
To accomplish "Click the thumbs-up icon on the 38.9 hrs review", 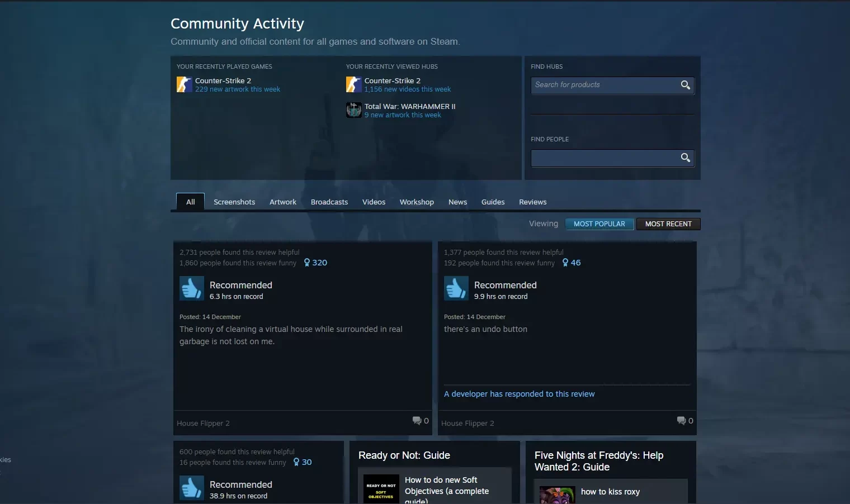I will click(192, 488).
